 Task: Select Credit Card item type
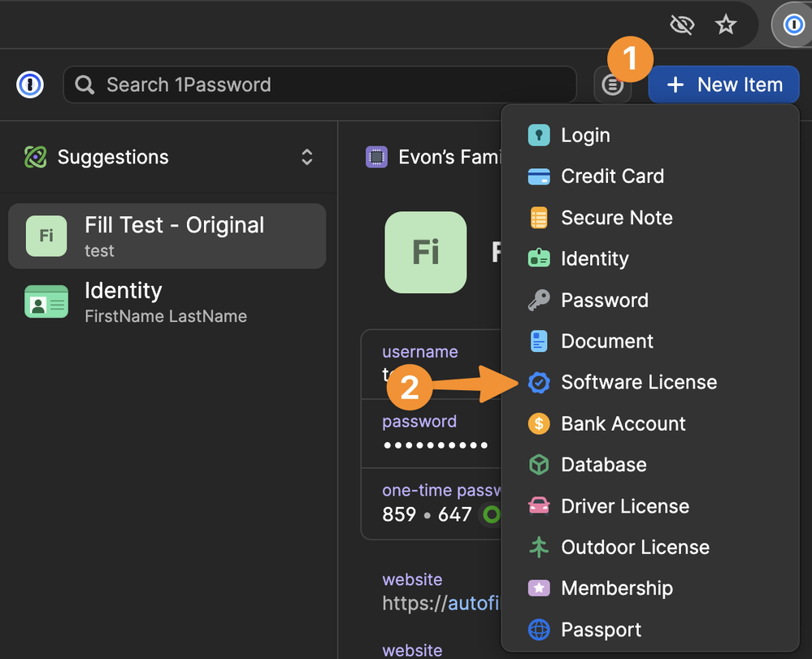click(x=612, y=176)
